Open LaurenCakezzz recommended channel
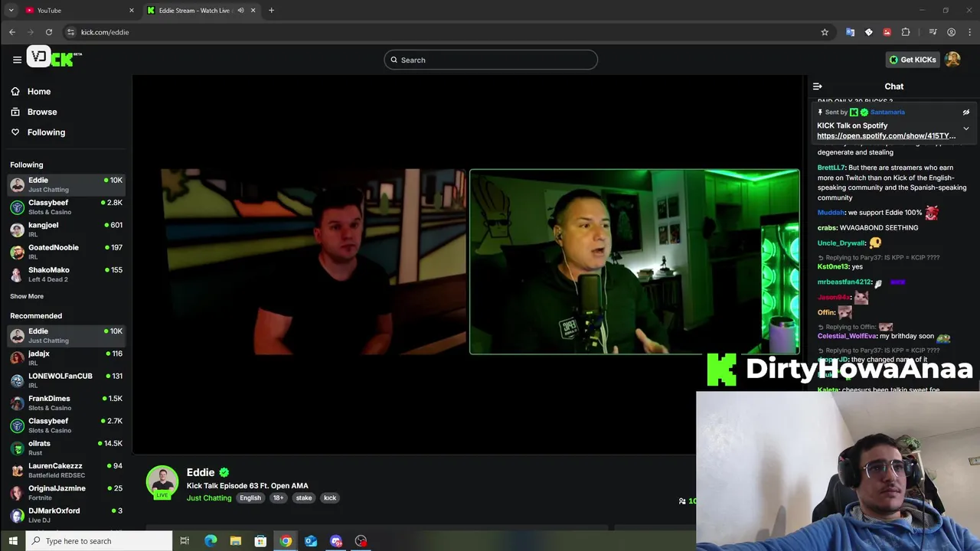Viewport: 980px width, 551px height. click(x=66, y=470)
